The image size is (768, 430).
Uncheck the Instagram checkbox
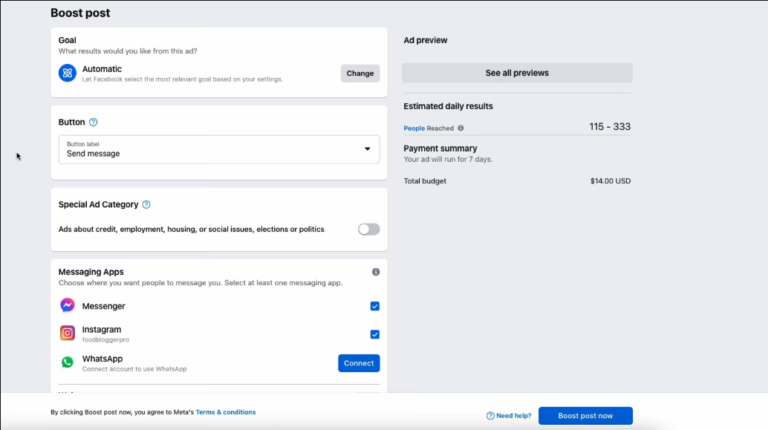coord(375,334)
